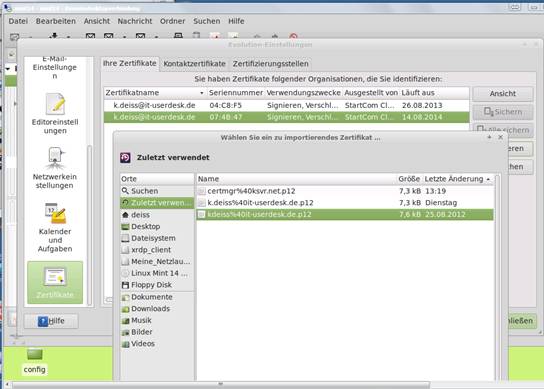Open the xrdp_client location
544x389 pixels.
tap(157, 250)
